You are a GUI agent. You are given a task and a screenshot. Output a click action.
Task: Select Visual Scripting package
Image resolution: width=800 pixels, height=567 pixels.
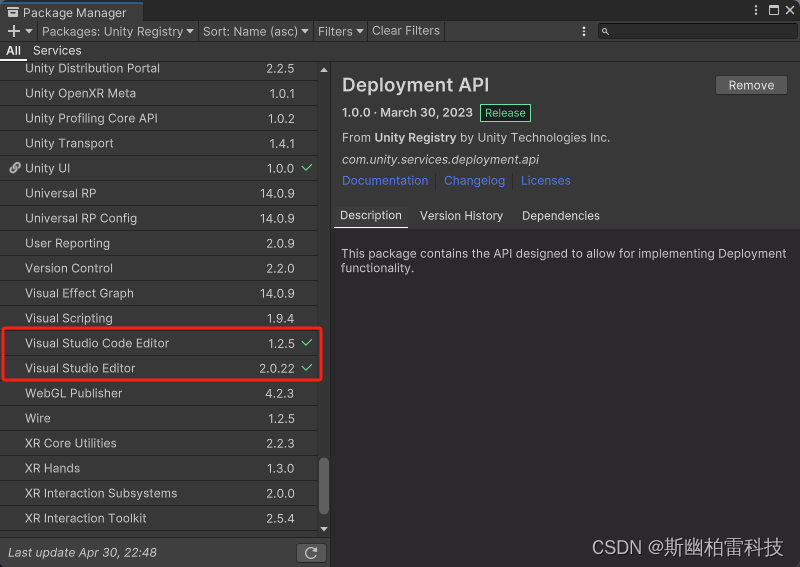tap(158, 318)
